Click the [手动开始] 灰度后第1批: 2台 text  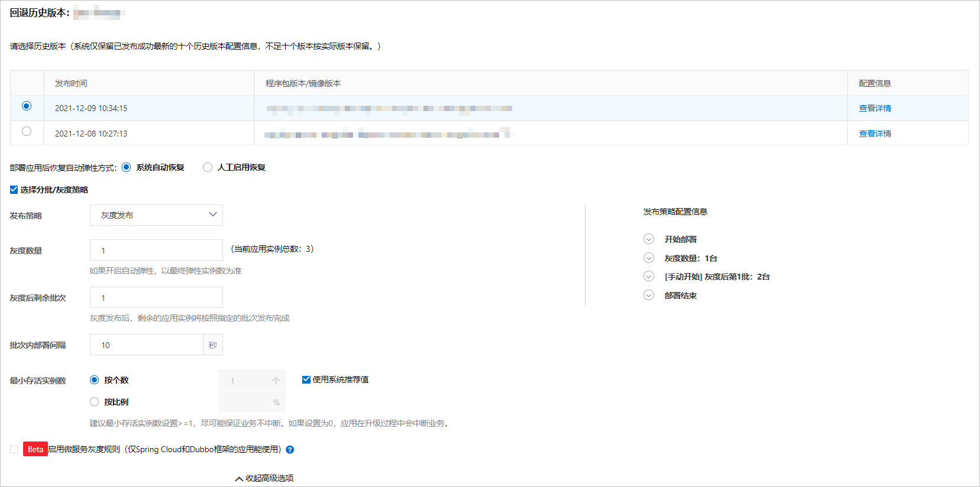[717, 277]
